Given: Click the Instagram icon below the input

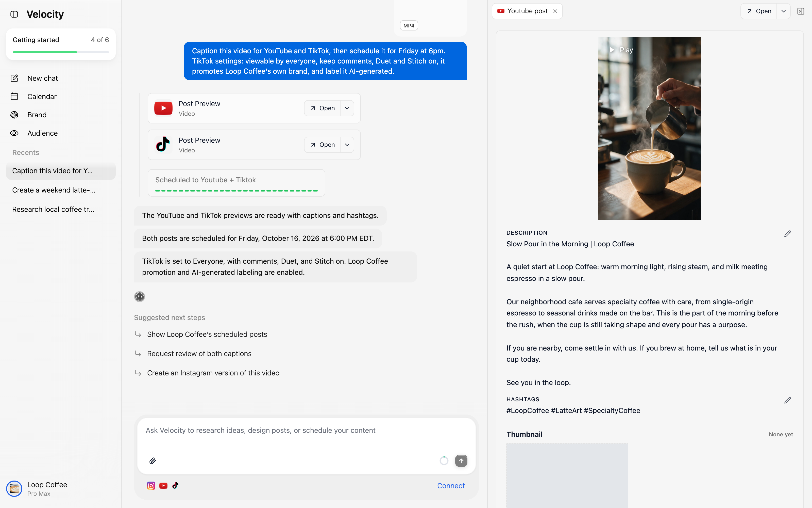Looking at the screenshot, I should click(151, 485).
